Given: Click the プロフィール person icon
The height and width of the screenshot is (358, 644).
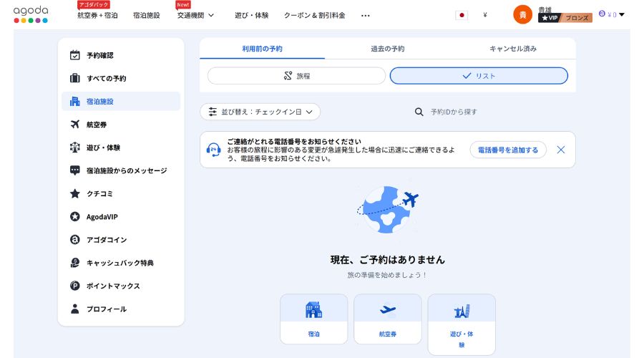Looking at the screenshot, I should 74,309.
